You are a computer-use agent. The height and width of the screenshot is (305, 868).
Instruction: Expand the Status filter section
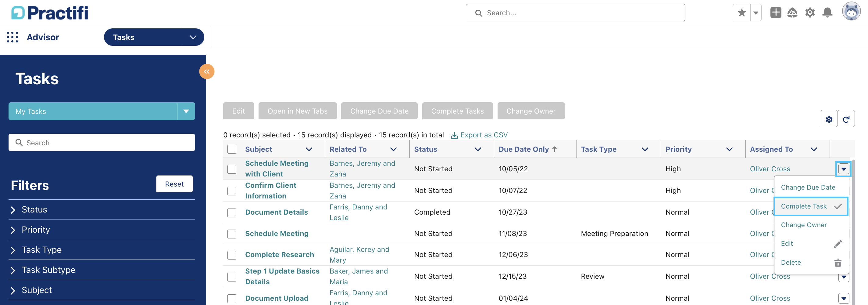point(34,209)
